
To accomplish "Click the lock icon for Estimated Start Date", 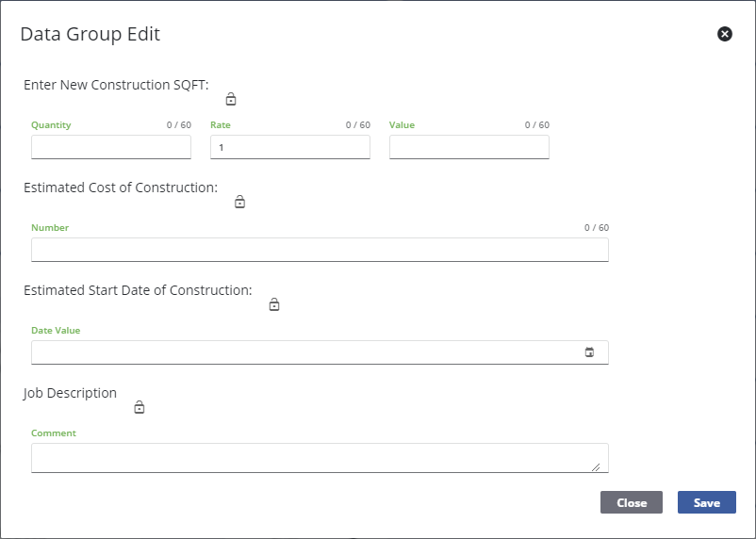I will tap(274, 304).
